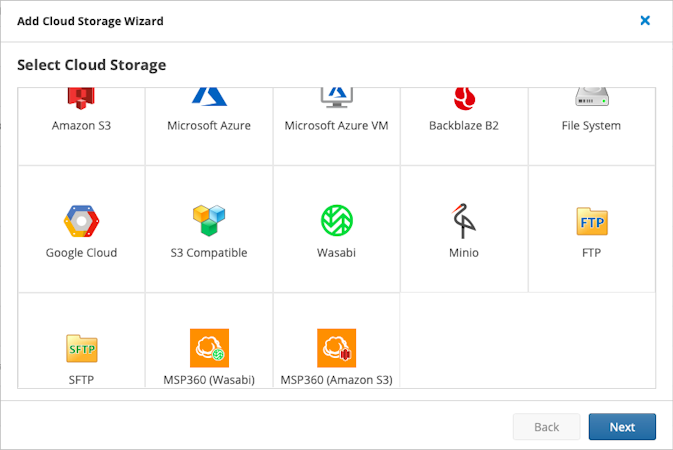This screenshot has width=673, height=450.
Task: Click the Minio storage label
Action: click(x=463, y=253)
